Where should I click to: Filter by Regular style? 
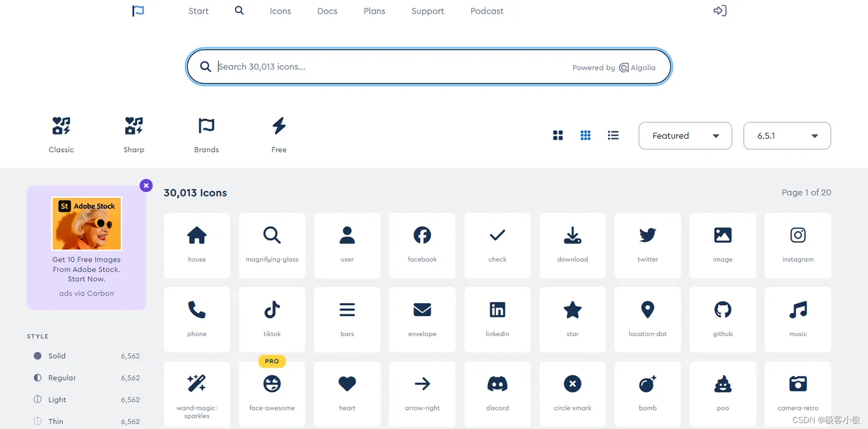[87, 378]
